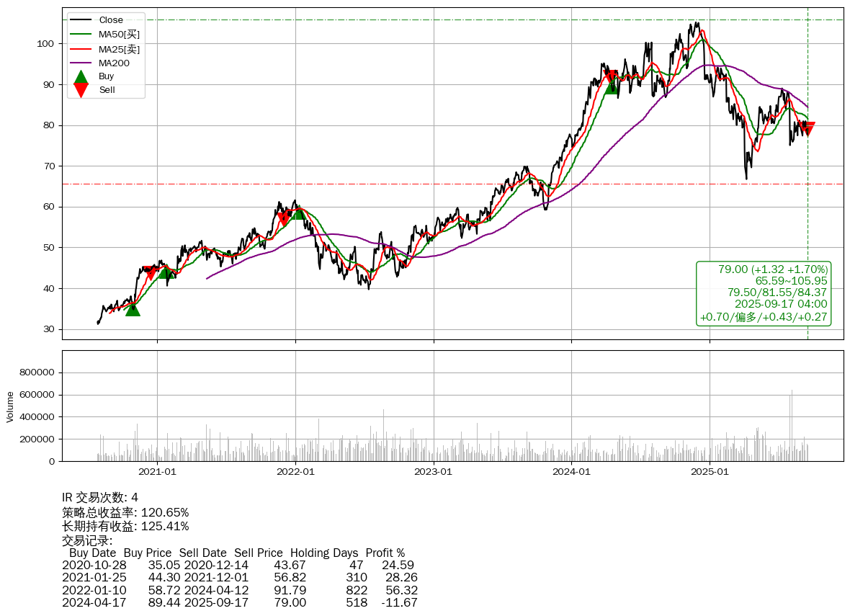Click the 长期持有收益 125.41% text
Viewport: 850px width, 616px height.
point(125,527)
